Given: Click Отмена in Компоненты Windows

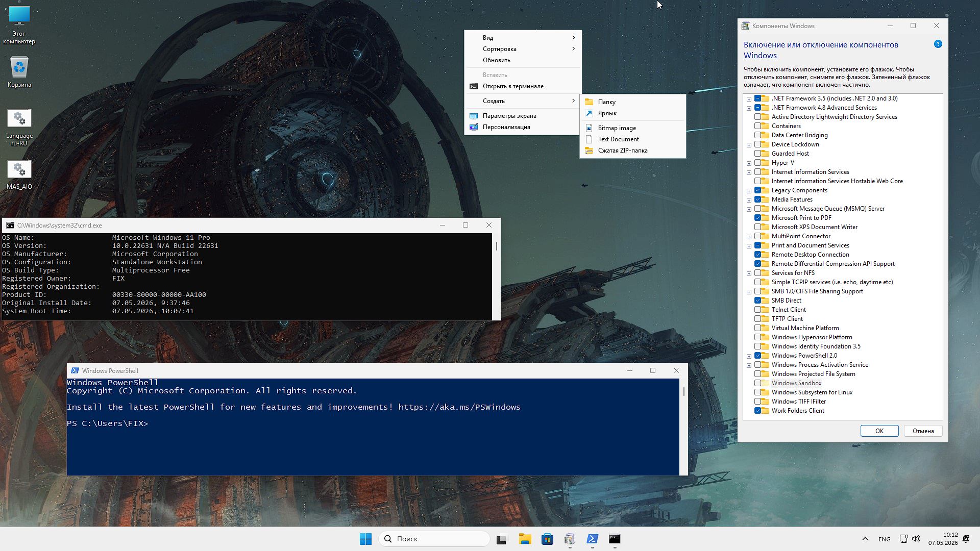Looking at the screenshot, I should [923, 431].
